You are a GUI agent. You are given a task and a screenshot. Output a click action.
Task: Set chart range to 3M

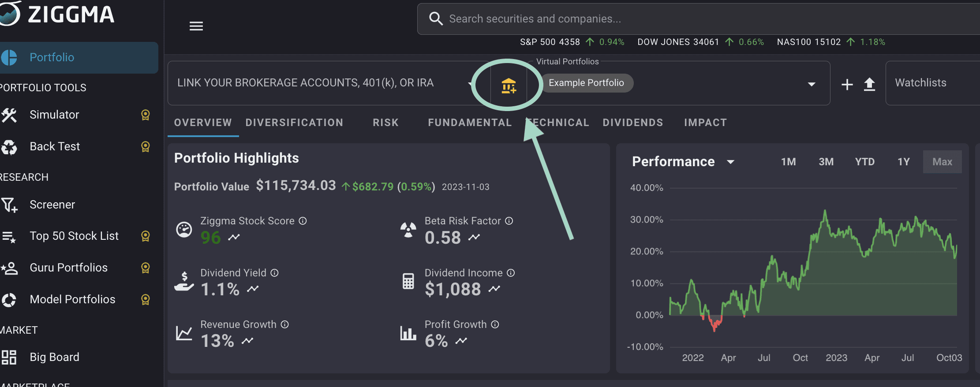tap(826, 162)
